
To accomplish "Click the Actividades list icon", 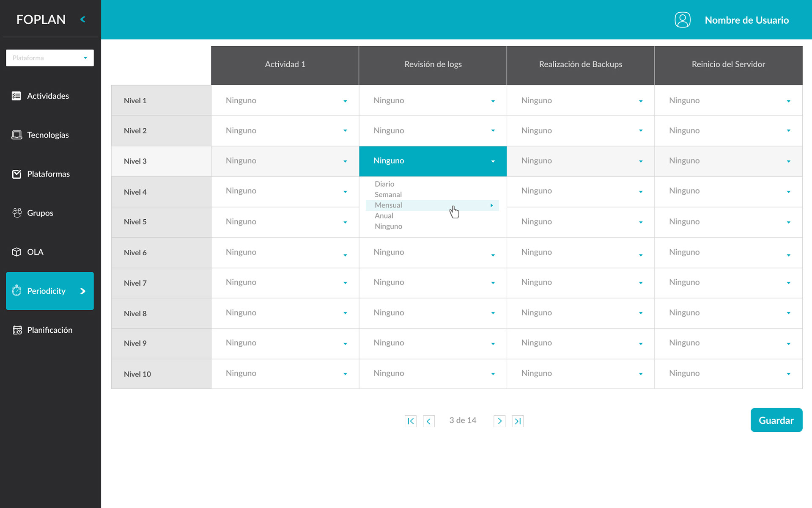I will [x=16, y=96].
